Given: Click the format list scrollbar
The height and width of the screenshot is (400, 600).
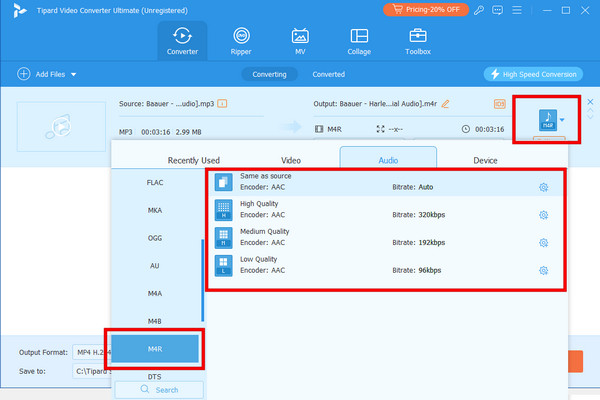Looking at the screenshot, I should coord(202,280).
